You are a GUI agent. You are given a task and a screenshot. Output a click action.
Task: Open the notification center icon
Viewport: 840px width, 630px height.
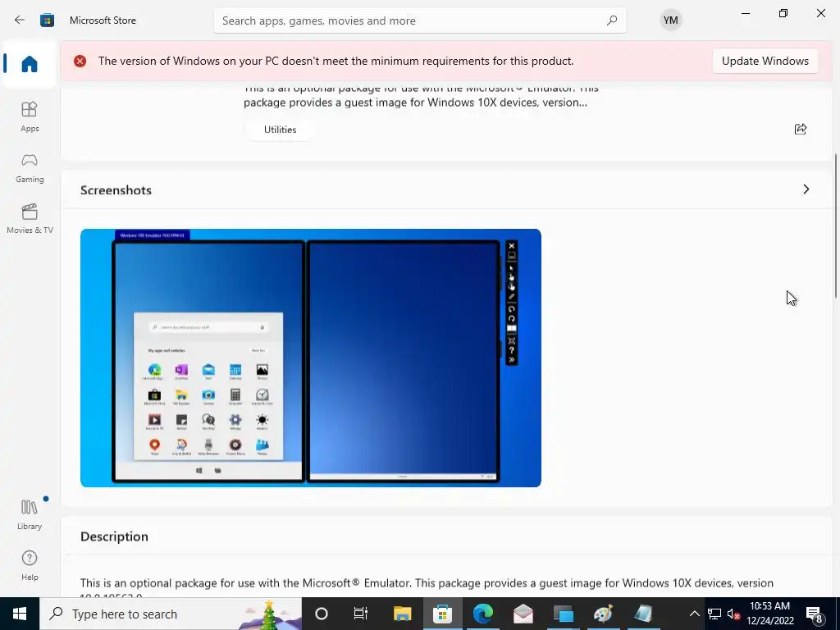815,614
